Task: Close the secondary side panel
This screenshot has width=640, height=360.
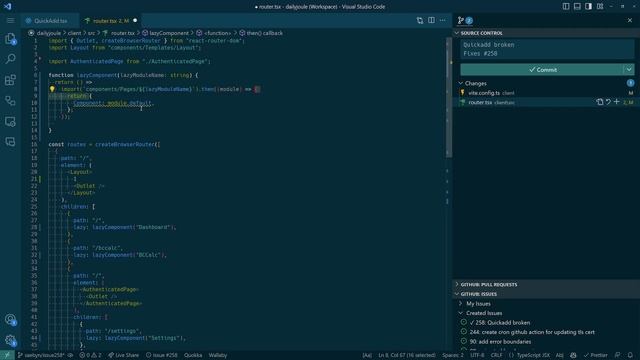Action: pos(630,20)
